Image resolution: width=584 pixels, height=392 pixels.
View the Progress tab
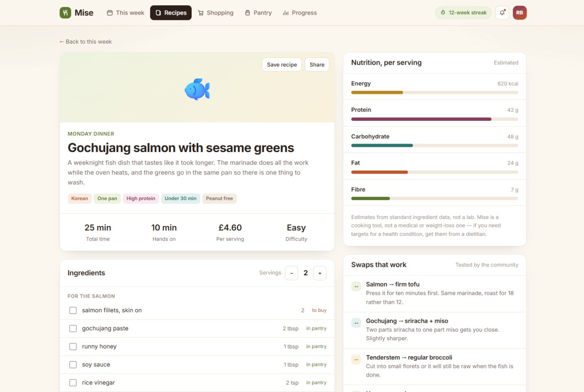click(x=300, y=13)
